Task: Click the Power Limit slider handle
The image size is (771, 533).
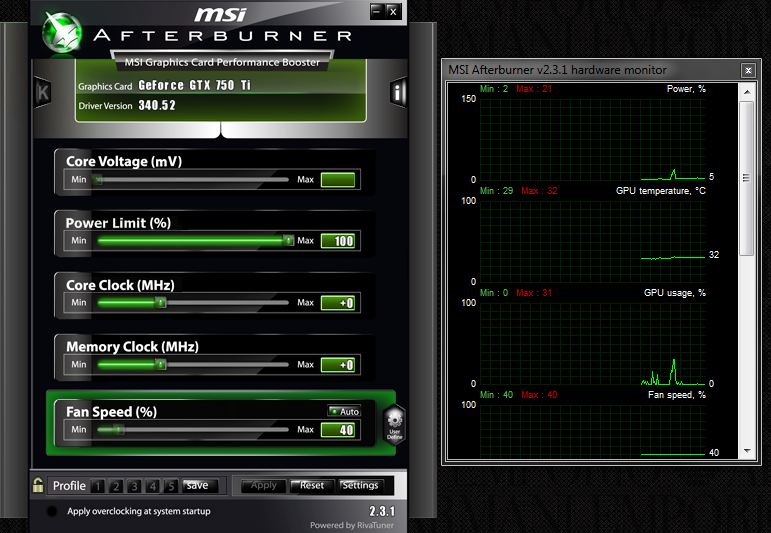Action: [x=289, y=240]
